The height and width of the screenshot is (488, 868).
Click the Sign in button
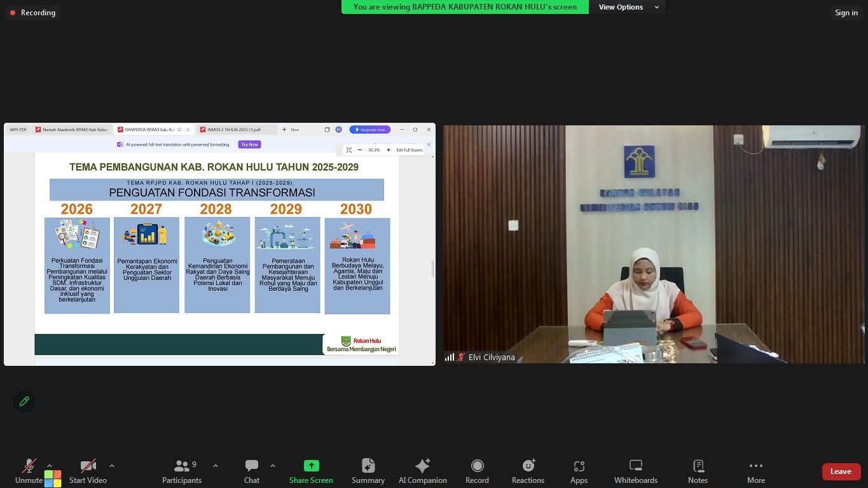point(846,13)
